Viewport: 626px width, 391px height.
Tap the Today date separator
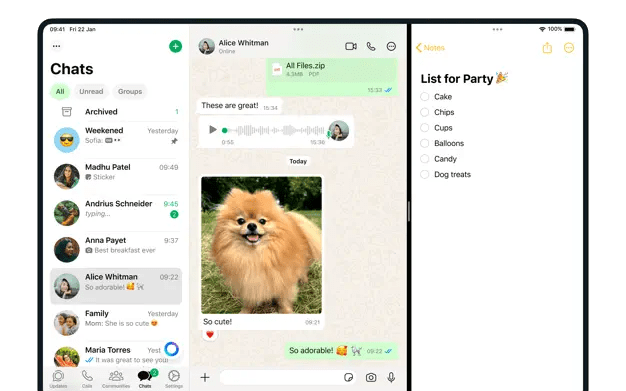pyautogui.click(x=298, y=161)
